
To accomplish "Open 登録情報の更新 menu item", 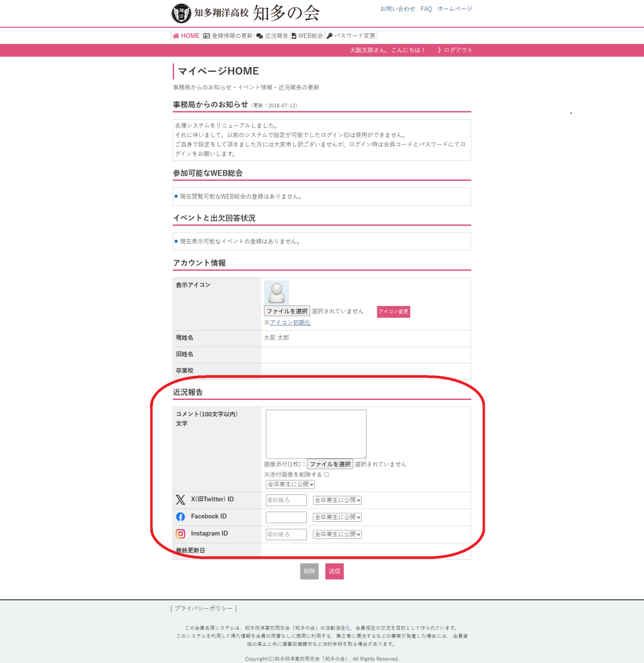I will (228, 36).
